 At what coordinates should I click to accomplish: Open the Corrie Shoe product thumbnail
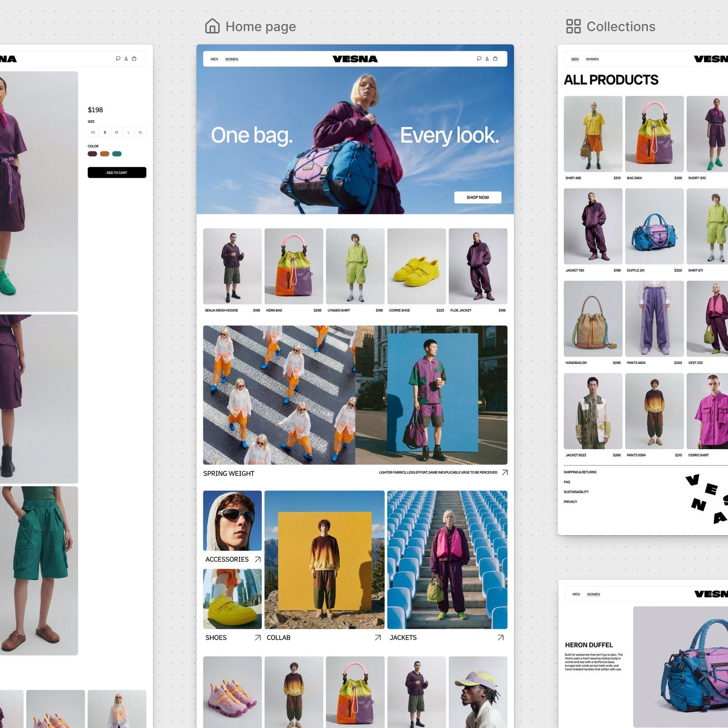tap(416, 266)
